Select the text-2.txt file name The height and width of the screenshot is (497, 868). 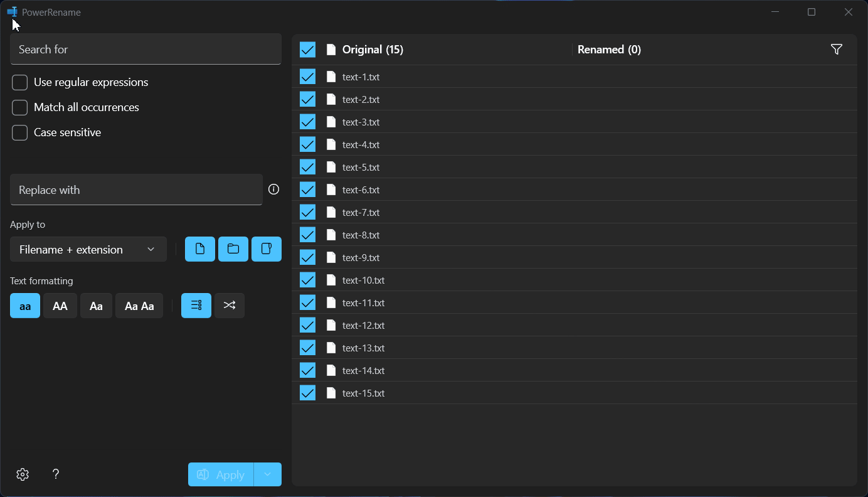pos(361,99)
